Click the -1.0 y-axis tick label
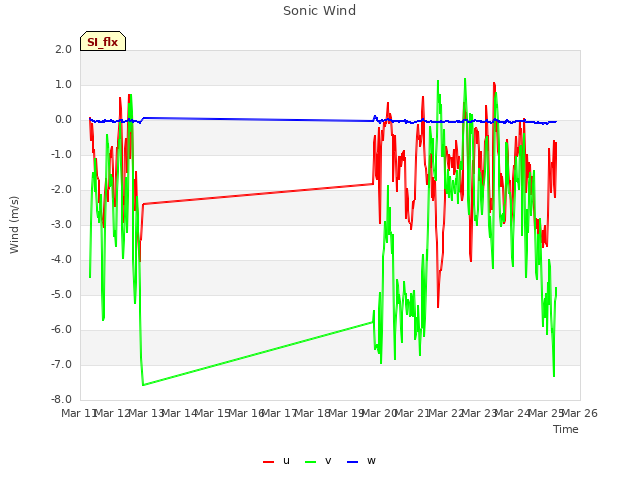 (61, 155)
